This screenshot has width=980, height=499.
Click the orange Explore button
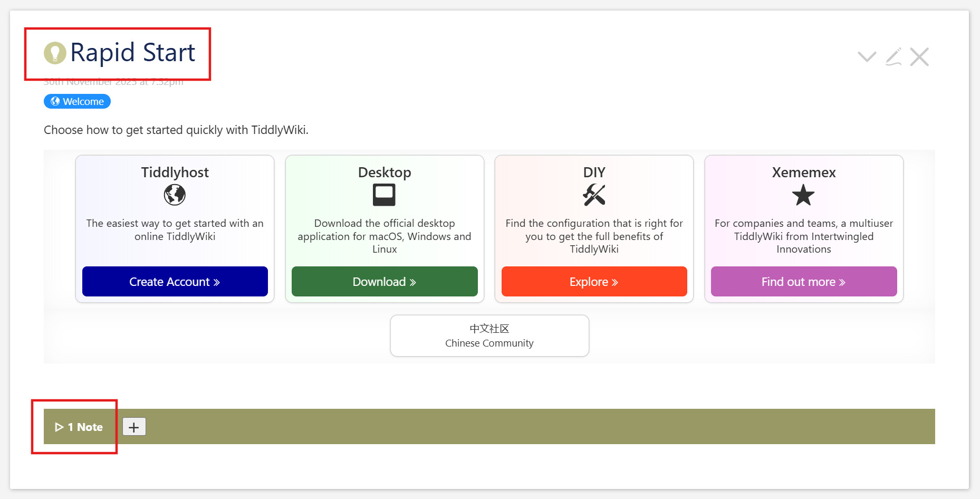[x=594, y=282]
